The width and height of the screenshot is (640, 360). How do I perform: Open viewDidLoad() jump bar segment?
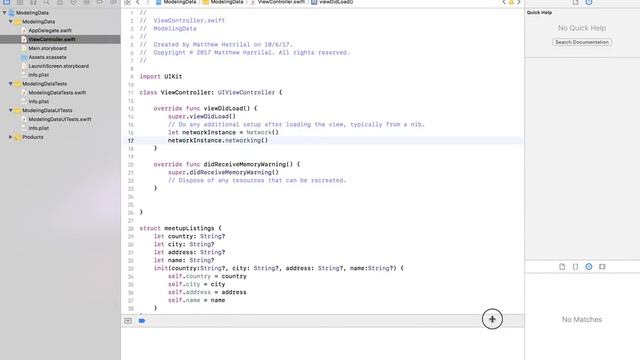coord(332,2)
